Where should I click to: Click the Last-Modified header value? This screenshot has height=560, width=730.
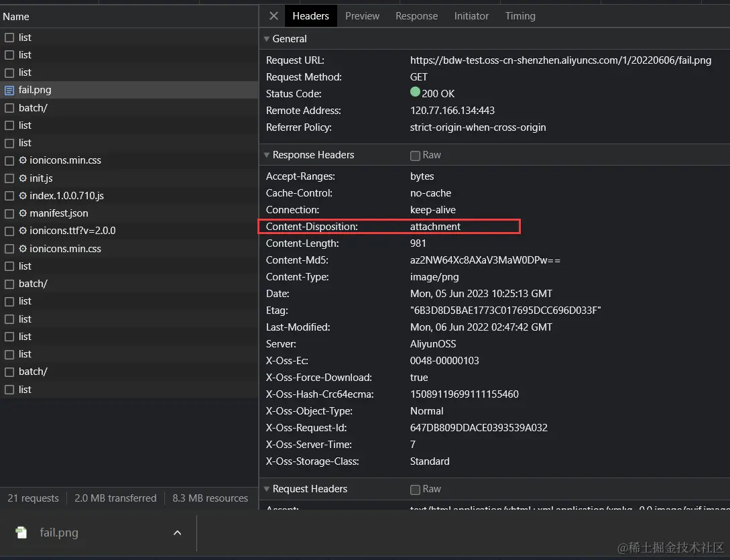point(481,327)
